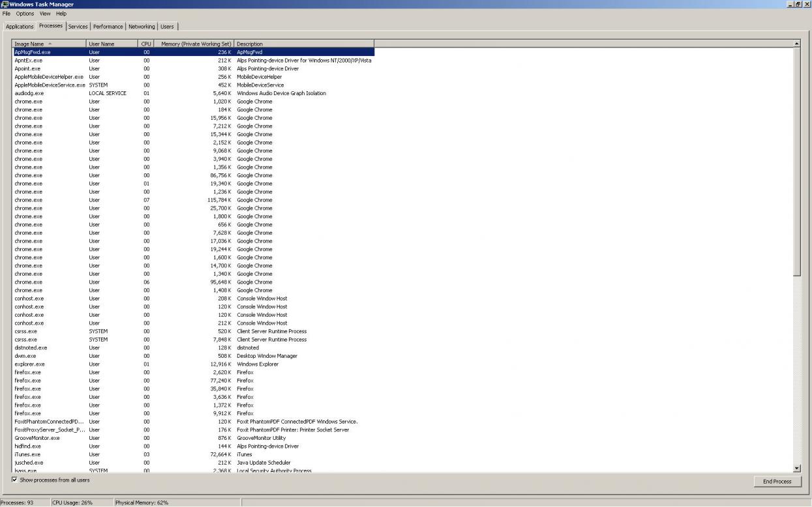Select the hidfind.exe process
Viewport: 812px width, 507px height.
click(x=193, y=446)
